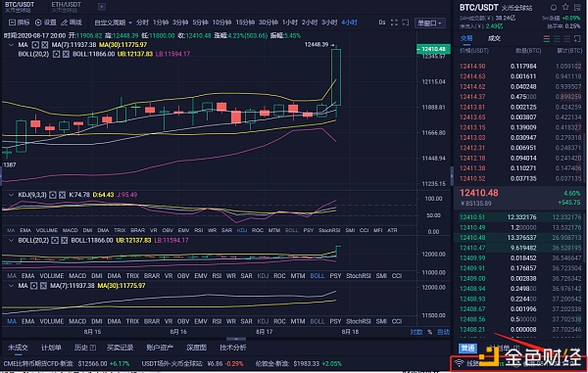588x373 pixels.
Task: Close the BOLL sub-chart panel
Action: pos(64,240)
